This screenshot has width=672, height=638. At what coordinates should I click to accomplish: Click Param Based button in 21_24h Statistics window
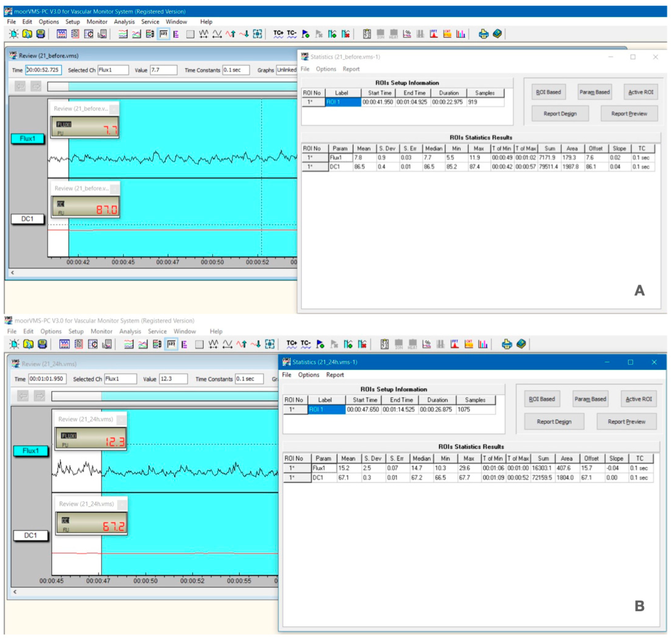pyautogui.click(x=590, y=399)
